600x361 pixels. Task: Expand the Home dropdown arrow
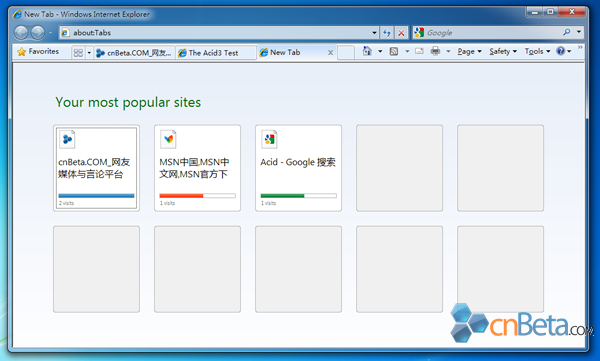point(380,51)
